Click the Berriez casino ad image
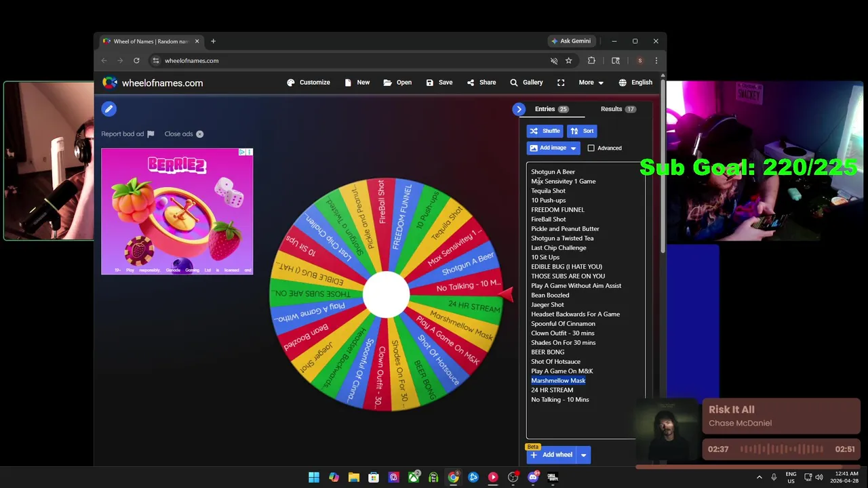 (177, 211)
